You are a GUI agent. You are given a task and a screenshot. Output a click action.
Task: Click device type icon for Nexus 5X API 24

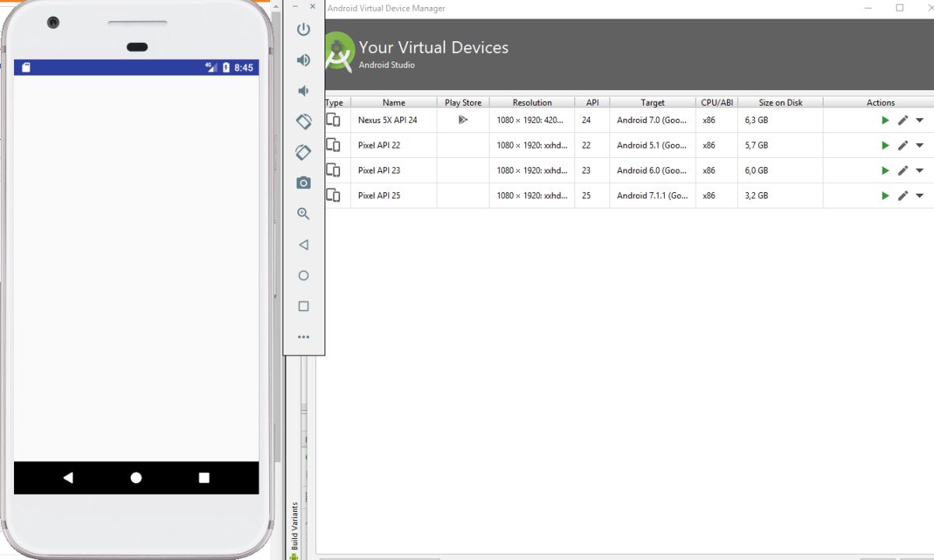click(x=333, y=120)
